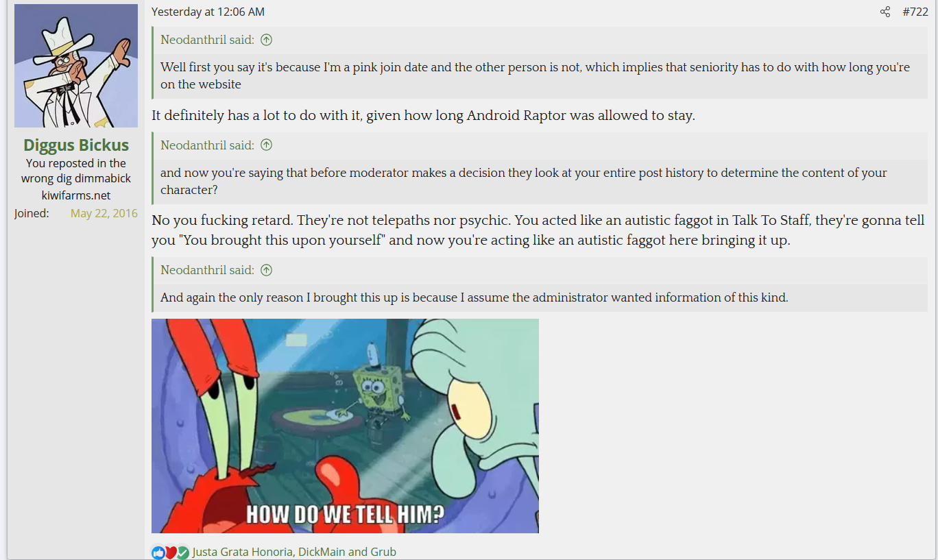This screenshot has height=560, width=938.
Task: Click the May 22, 2016 join date
Action: [x=104, y=213]
